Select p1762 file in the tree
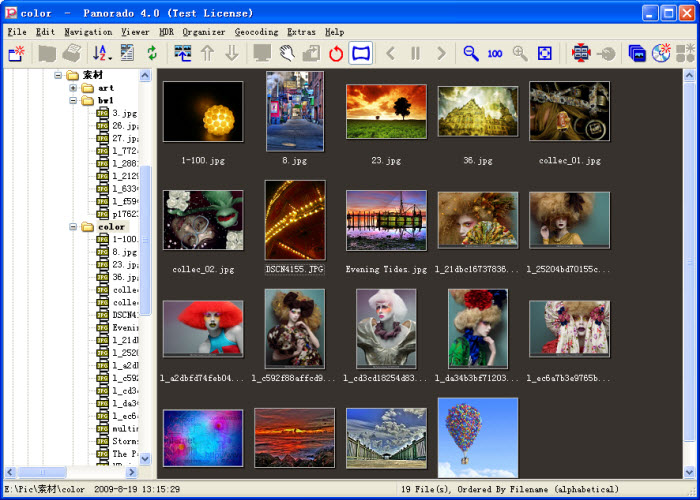The height and width of the screenshot is (500, 700). 125,214
